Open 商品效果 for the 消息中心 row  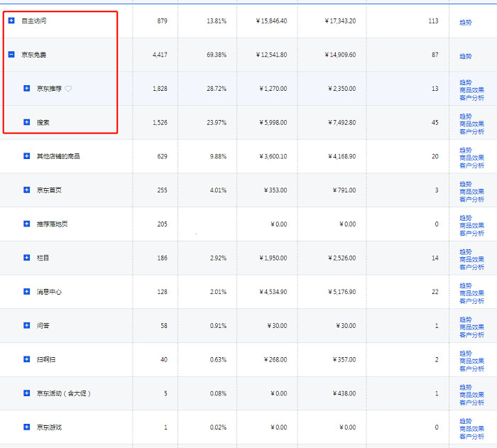coord(471,293)
